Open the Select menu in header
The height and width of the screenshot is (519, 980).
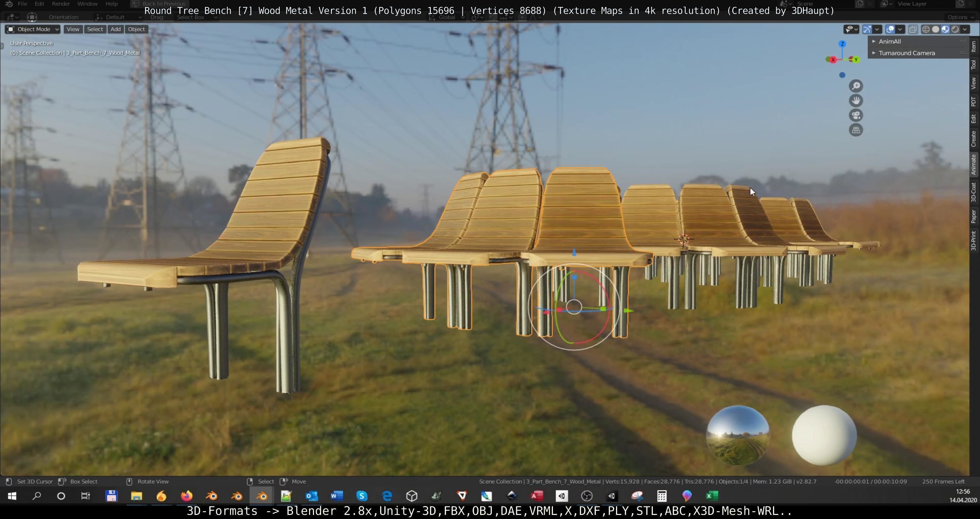point(95,29)
